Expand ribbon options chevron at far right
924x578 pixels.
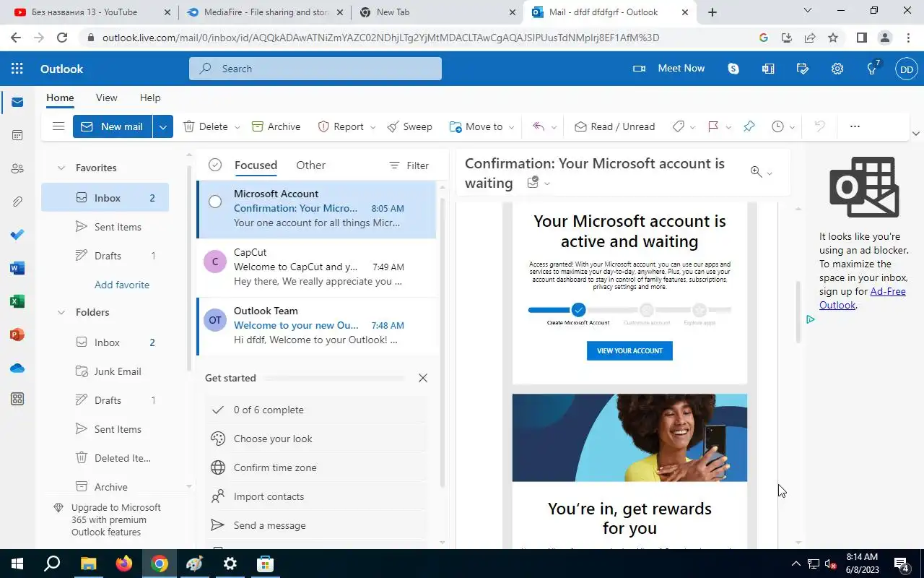(x=916, y=134)
